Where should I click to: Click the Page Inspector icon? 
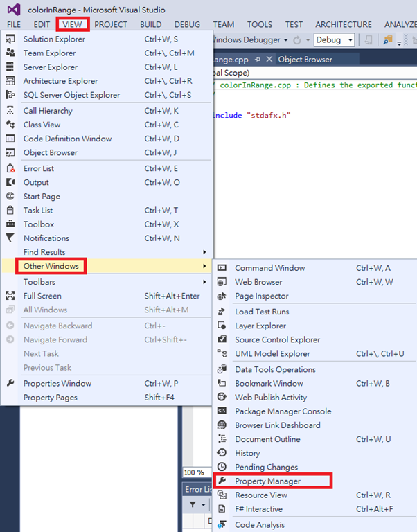[222, 296]
